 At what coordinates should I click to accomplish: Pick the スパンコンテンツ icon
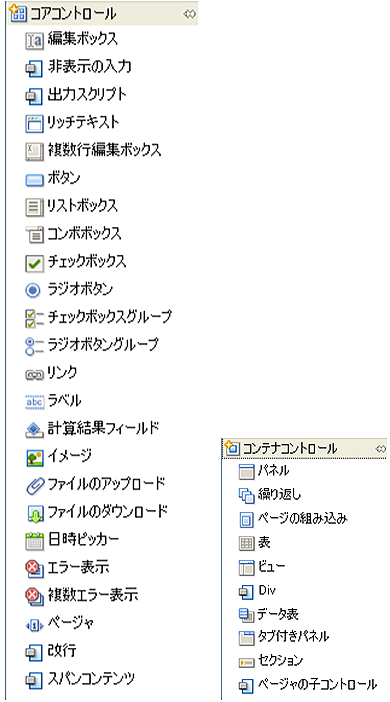pos(34,680)
